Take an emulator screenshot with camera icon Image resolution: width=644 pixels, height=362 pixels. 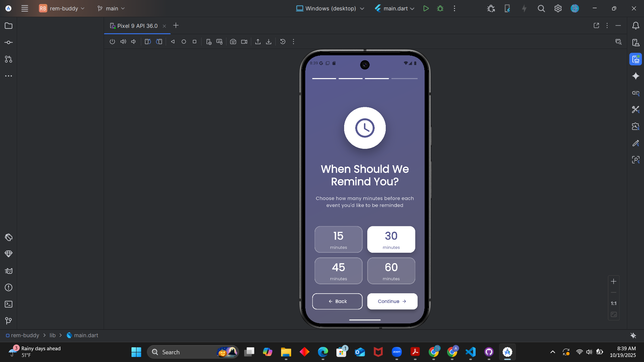pos(233,42)
